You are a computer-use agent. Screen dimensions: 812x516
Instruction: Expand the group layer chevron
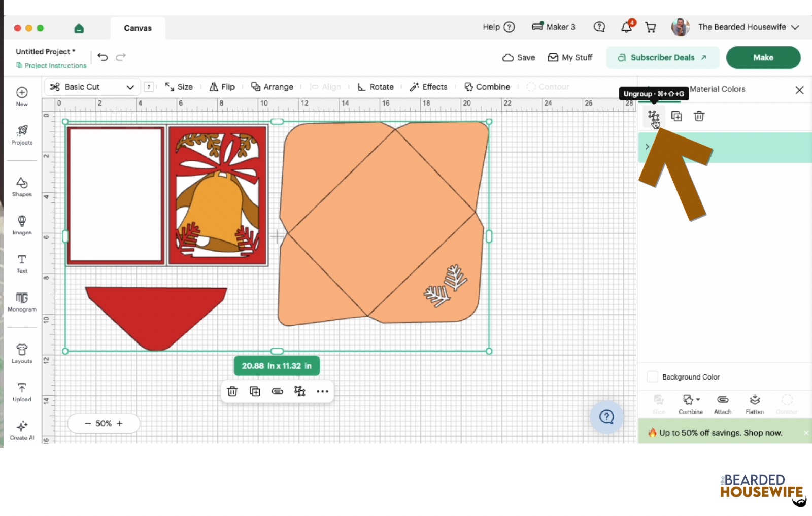[647, 147]
